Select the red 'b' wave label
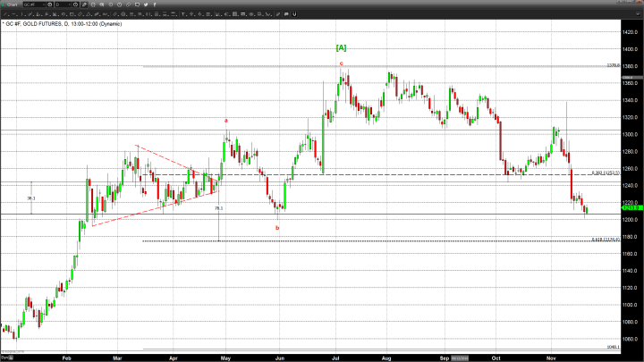The image size is (644, 362). pos(277,228)
